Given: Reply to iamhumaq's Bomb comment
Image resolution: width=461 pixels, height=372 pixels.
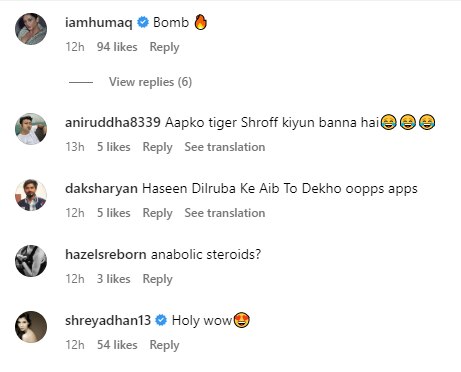Looking at the screenshot, I should click(x=164, y=47).
